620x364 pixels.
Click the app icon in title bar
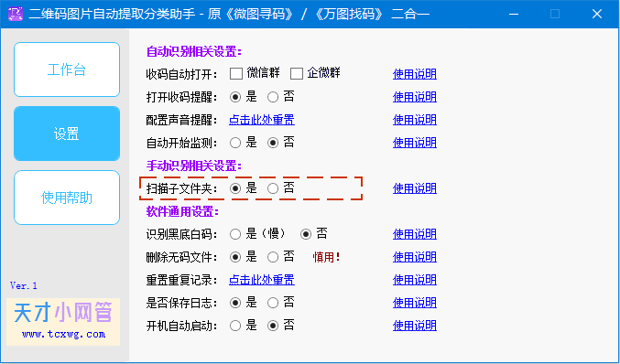tap(16, 15)
